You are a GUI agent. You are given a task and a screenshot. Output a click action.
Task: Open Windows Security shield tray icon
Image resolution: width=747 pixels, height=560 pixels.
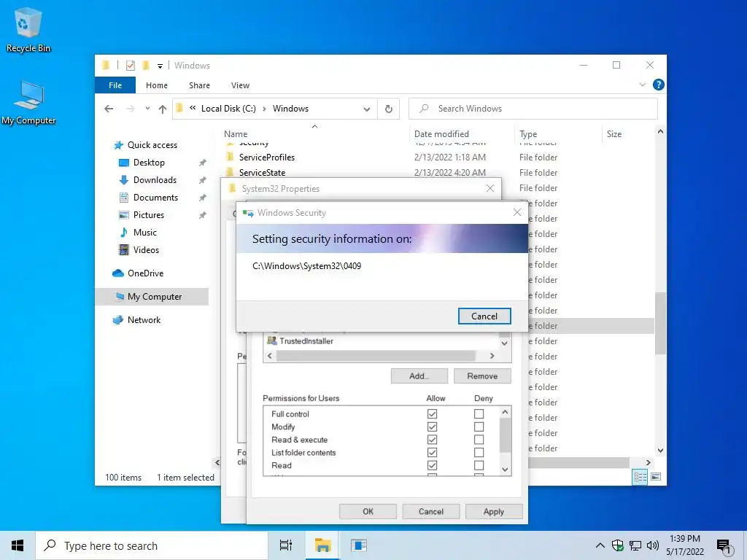pos(618,545)
